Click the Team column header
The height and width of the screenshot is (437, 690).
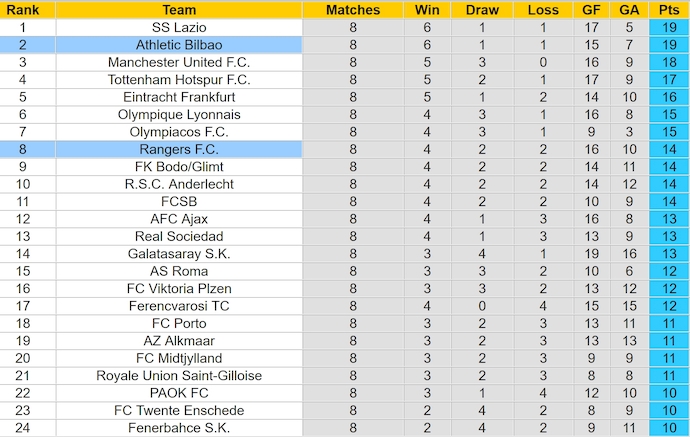tap(179, 10)
